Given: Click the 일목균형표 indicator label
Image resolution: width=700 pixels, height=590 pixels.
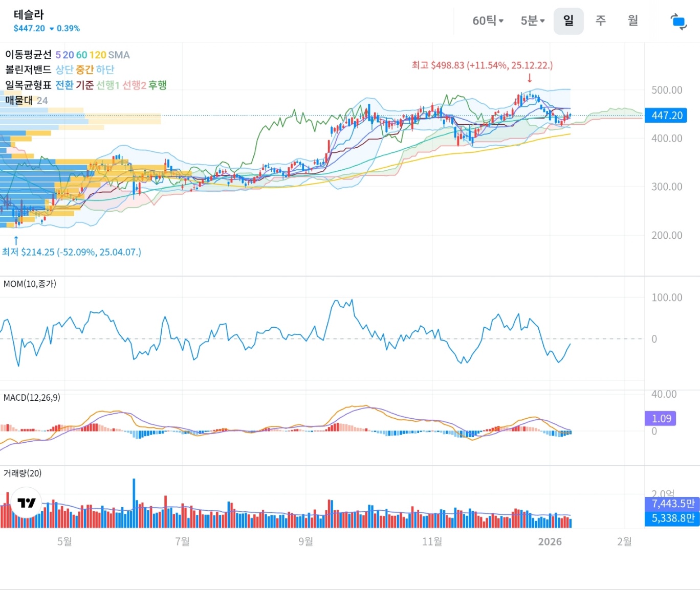Looking at the screenshot, I should 28,85.
